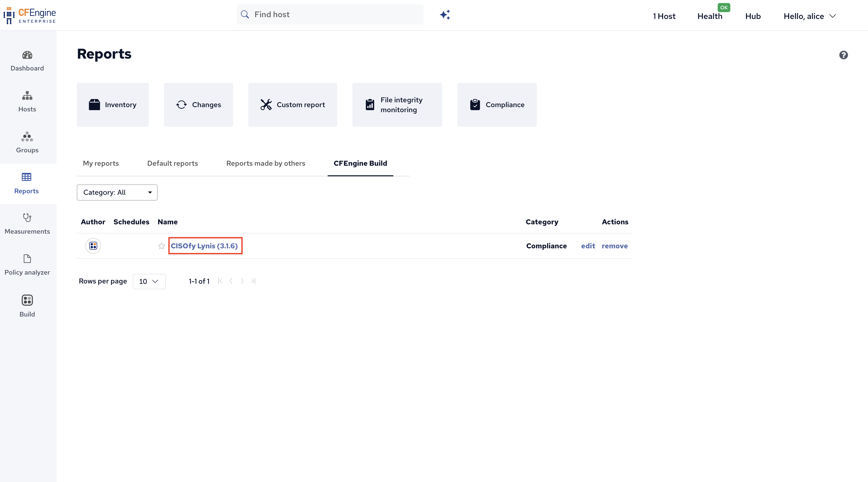Click the CFEngine Enterprise logo

[x=30, y=15]
